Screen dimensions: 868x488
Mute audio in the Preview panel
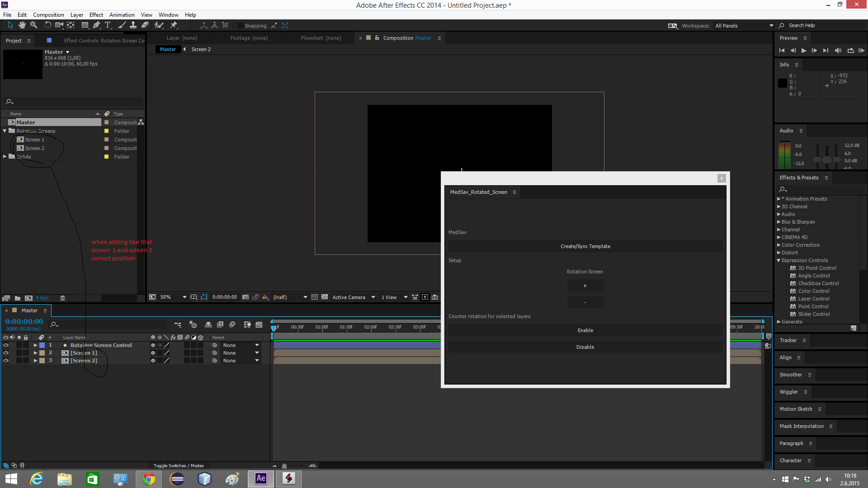point(838,51)
